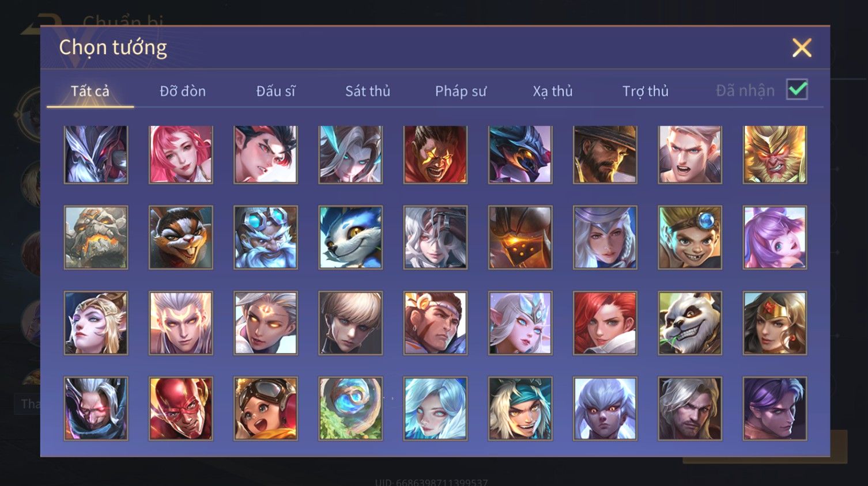
Task: Close the Chọn tướng dialog
Action: [802, 48]
